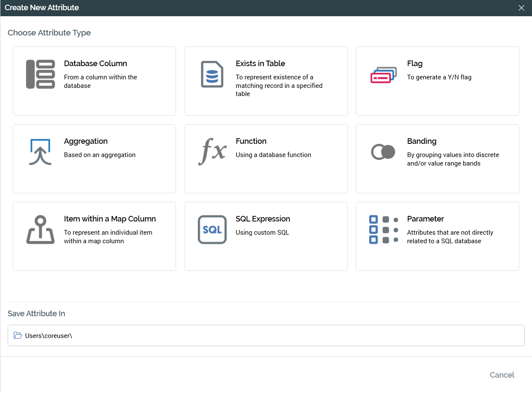532x393 pixels.
Task: Select the Banding description text
Action: (453, 159)
